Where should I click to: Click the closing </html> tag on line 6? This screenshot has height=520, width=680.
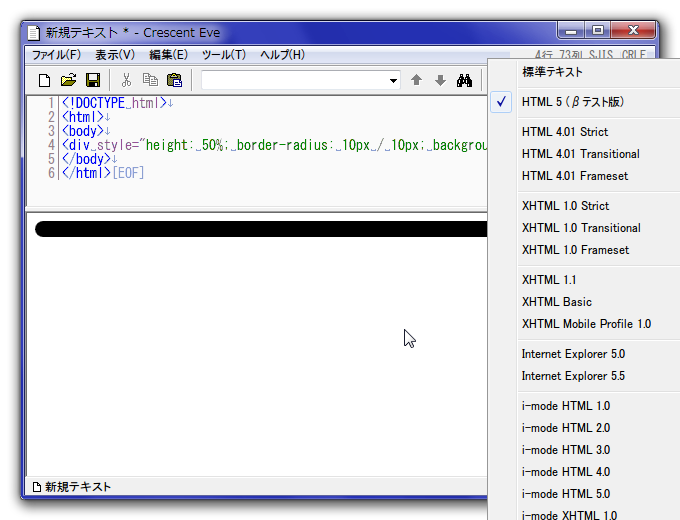pyautogui.click(x=86, y=173)
